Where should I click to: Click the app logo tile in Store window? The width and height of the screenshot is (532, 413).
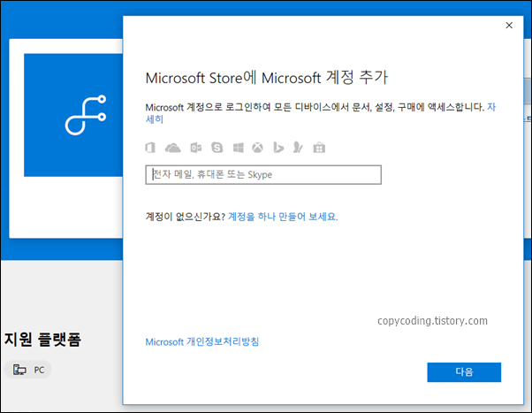tap(73, 115)
